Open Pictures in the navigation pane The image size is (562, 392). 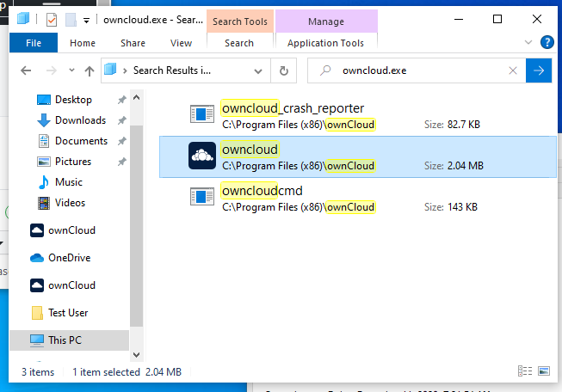coord(73,162)
